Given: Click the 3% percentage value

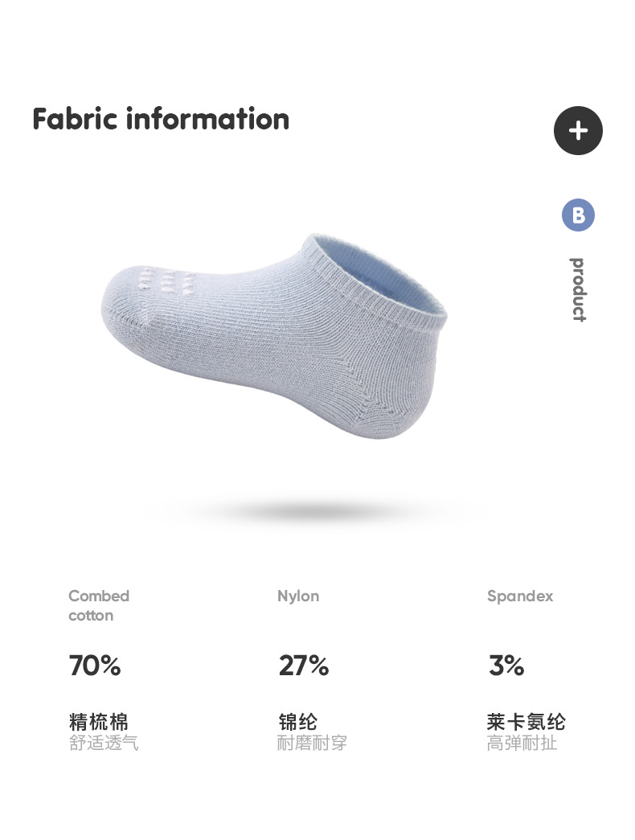Looking at the screenshot, I should point(506,666).
